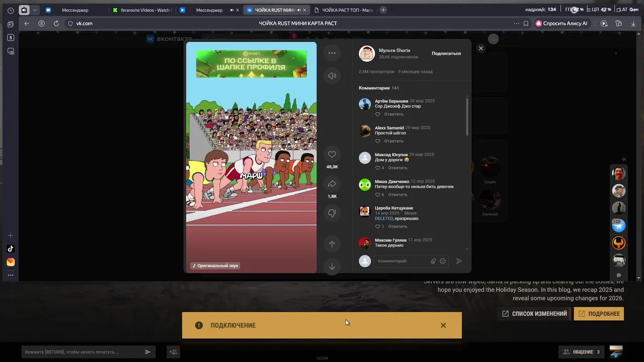The height and width of the screenshot is (362, 644).
Task: Open browser history clock icon
Action: click(11, 10)
